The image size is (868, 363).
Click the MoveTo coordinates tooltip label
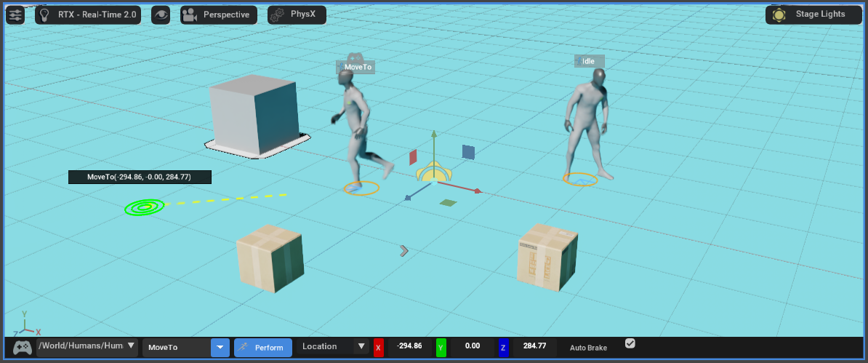click(x=140, y=177)
